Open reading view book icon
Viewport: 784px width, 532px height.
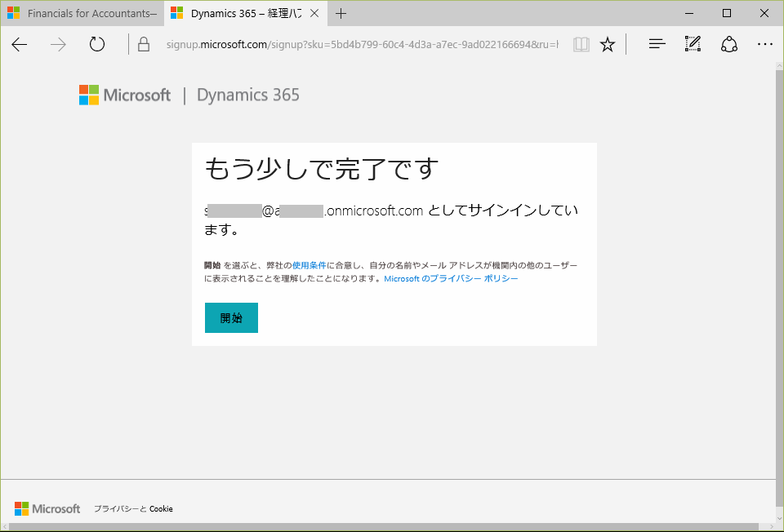pyautogui.click(x=581, y=44)
